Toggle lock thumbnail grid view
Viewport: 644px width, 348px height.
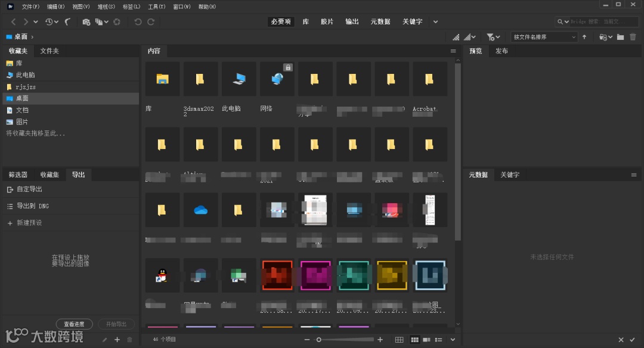[x=399, y=340]
